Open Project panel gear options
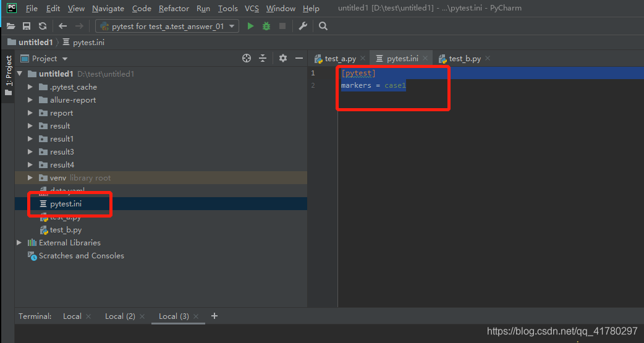The image size is (644, 343). tap(283, 58)
